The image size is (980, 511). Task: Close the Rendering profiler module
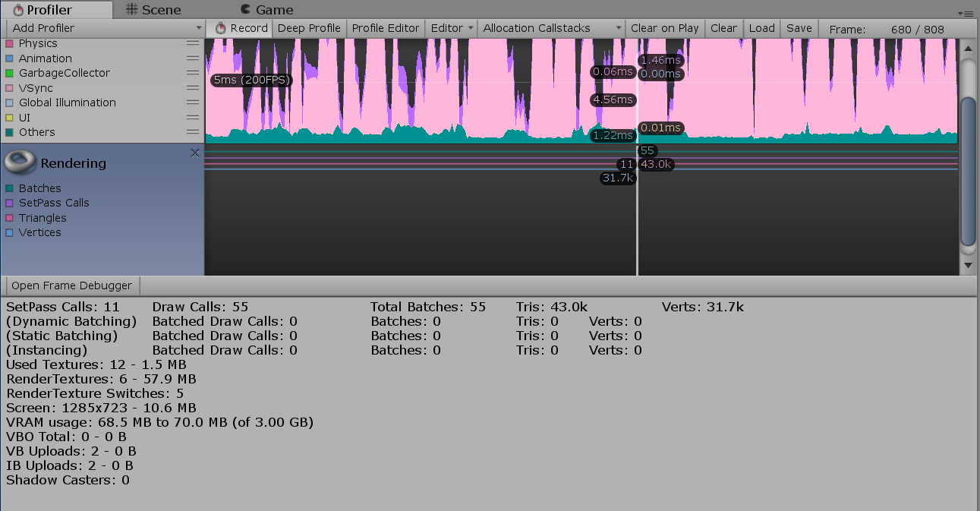[x=195, y=153]
